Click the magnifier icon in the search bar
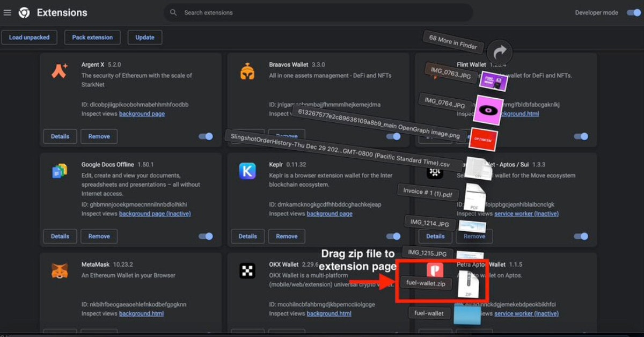 (x=173, y=12)
